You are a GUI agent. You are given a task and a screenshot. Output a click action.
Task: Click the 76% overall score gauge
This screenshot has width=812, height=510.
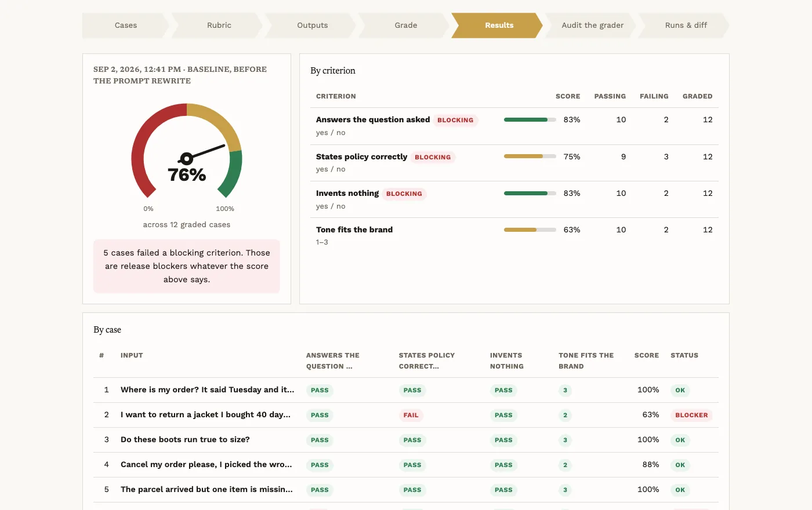click(x=187, y=152)
